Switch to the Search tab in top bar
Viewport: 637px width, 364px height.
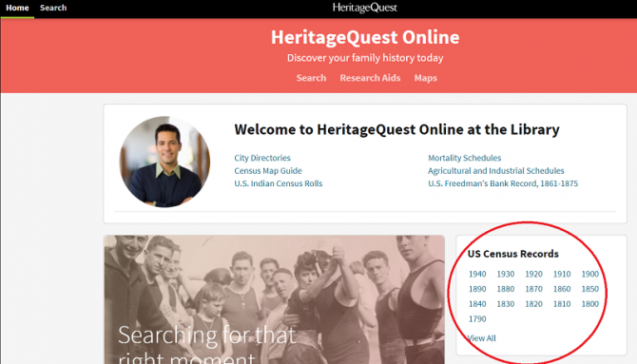[53, 8]
